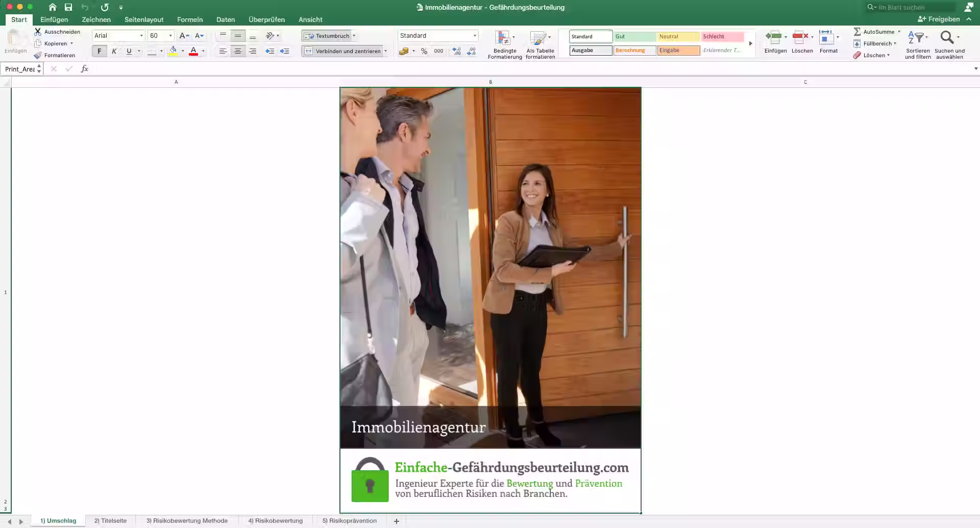Viewport: 980px width, 528px height.
Task: Open the 2) Titelseite sheet tab
Action: coord(110,520)
